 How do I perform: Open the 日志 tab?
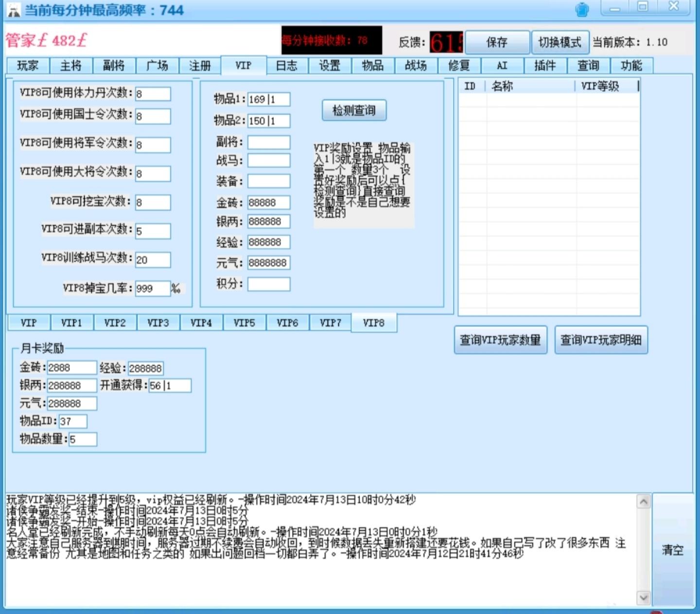(287, 66)
